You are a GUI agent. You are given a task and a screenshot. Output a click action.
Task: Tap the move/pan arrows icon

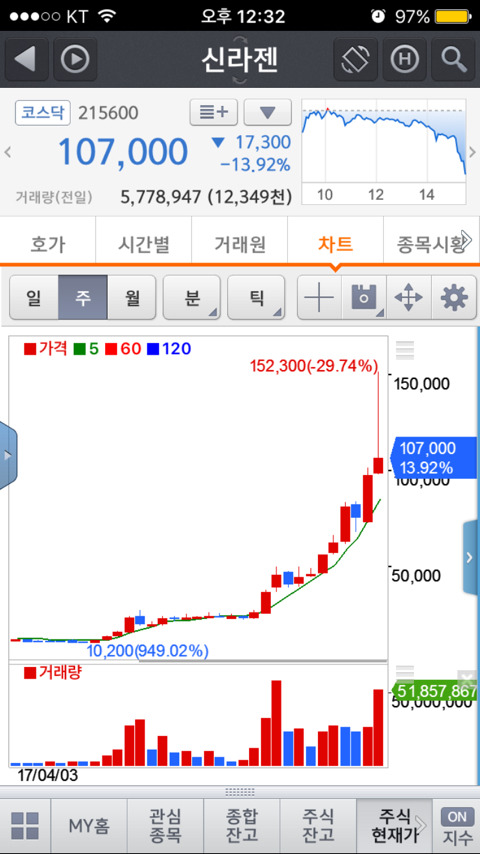[x=409, y=297]
